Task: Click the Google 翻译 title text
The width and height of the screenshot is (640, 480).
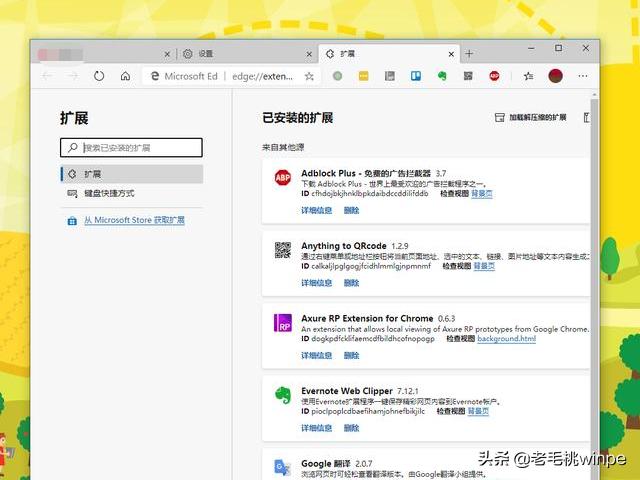Action: [x=326, y=463]
